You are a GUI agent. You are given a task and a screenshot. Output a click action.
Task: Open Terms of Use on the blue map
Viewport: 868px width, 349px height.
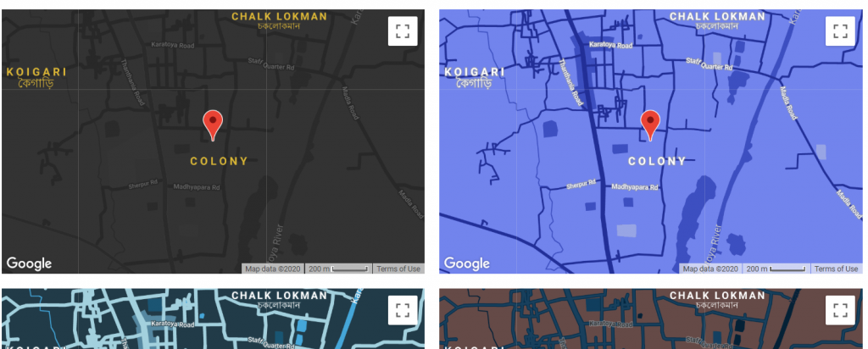pyautogui.click(x=836, y=269)
